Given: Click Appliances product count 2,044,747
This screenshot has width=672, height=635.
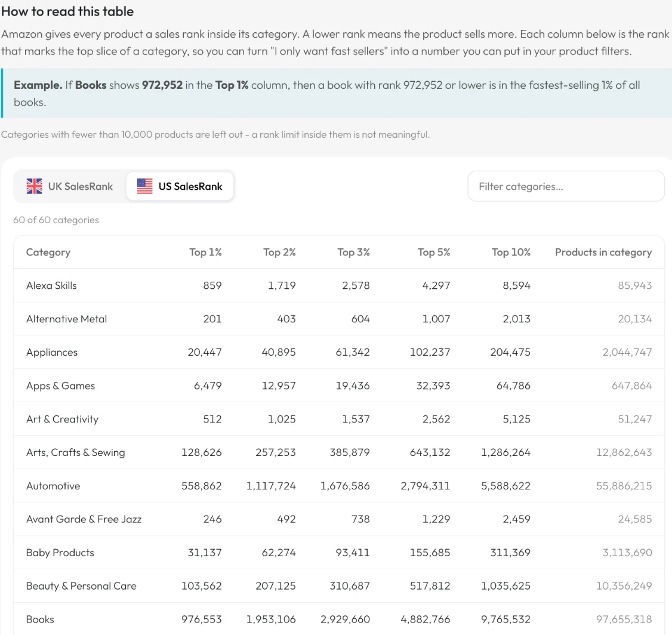Looking at the screenshot, I should [627, 352].
